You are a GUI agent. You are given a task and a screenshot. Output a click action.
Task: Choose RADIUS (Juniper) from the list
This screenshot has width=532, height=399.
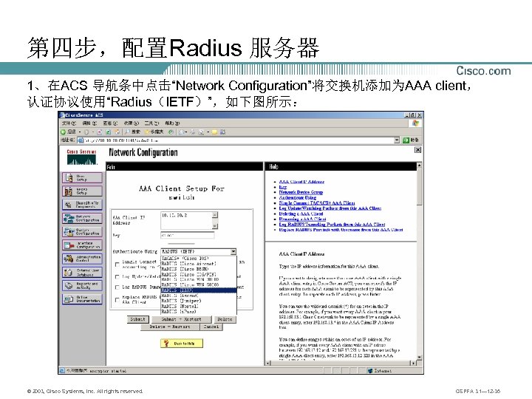(199, 301)
